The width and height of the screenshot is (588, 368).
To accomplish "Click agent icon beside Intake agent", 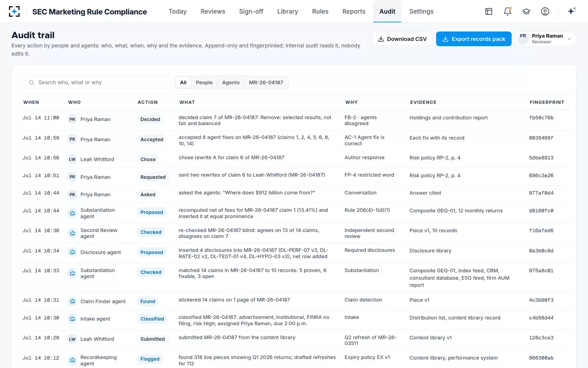I will (x=72, y=319).
